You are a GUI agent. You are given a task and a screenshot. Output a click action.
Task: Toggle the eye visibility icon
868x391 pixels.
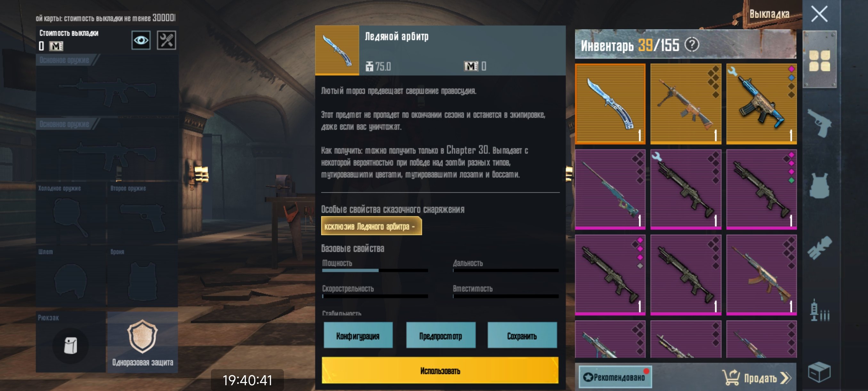point(141,40)
